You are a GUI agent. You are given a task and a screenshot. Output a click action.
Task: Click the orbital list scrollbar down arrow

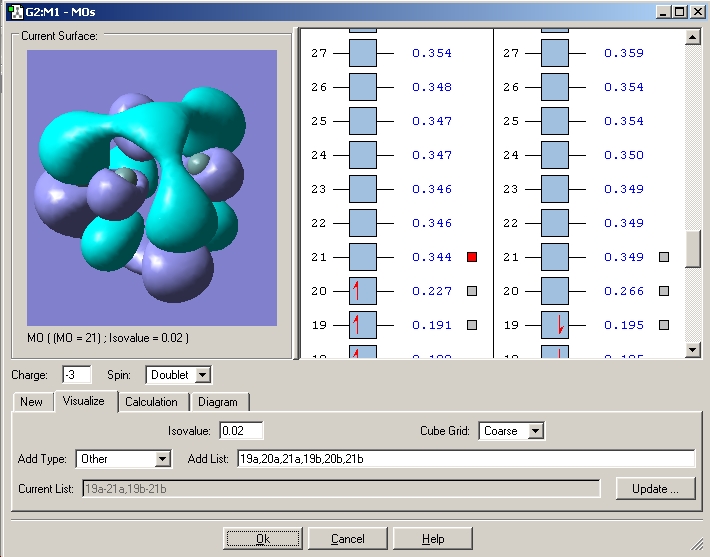(x=693, y=349)
